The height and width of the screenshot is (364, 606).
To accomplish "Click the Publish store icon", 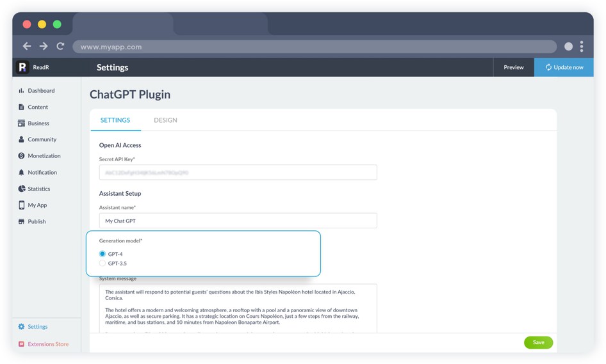I will point(21,221).
